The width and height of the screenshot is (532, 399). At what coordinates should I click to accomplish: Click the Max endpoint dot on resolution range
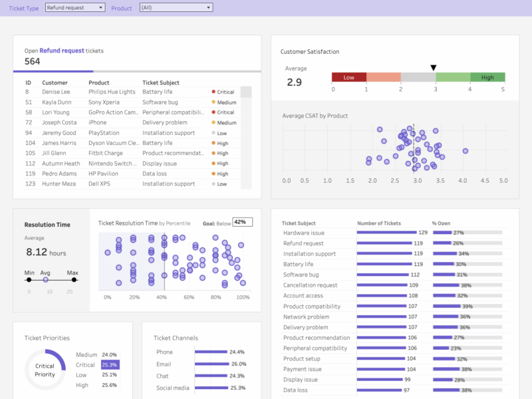pos(74,280)
